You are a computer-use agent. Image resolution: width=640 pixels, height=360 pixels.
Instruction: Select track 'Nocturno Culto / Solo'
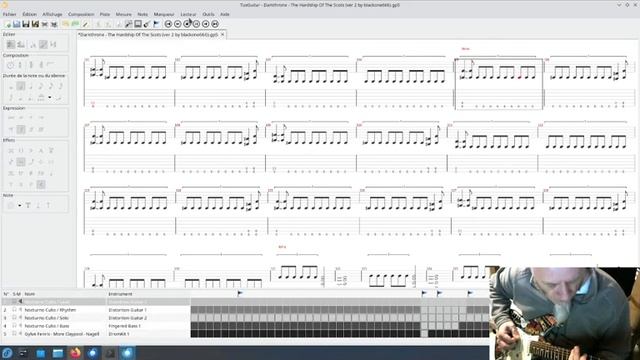click(47, 318)
